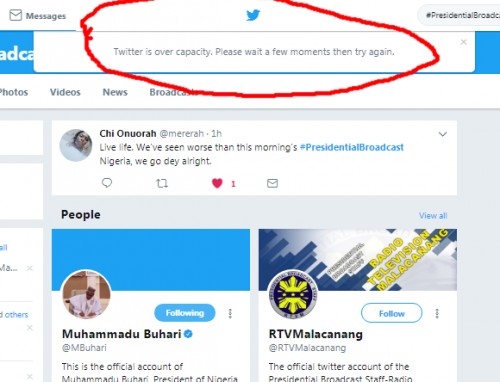Switch to Videos tab
This screenshot has width=500, height=382.
pos(65,92)
